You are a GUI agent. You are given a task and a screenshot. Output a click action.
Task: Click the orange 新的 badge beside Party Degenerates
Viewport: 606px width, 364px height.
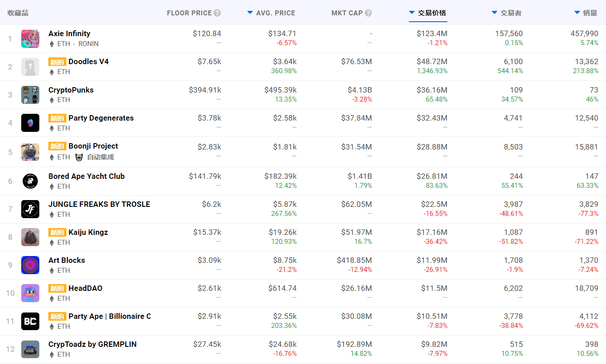[57, 118]
